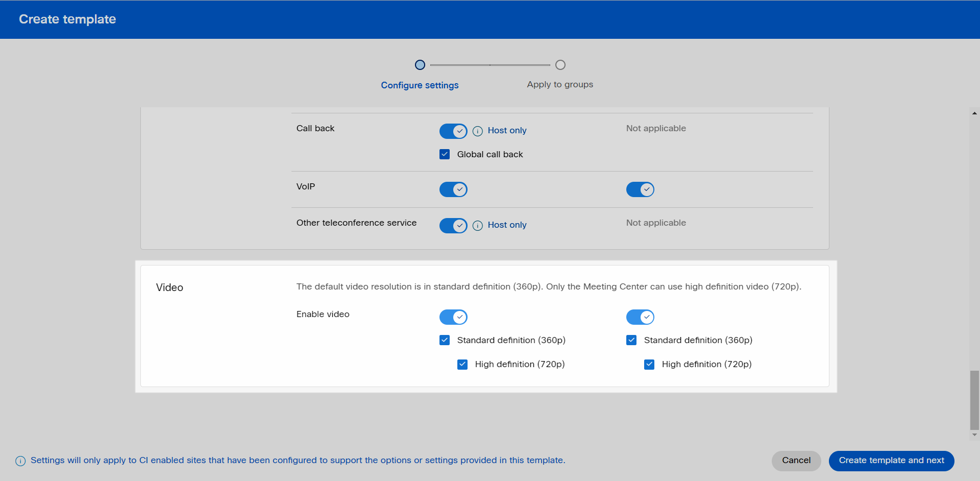Toggle the Other teleconference service switch
Viewport: 980px width, 481px height.
pyautogui.click(x=453, y=226)
